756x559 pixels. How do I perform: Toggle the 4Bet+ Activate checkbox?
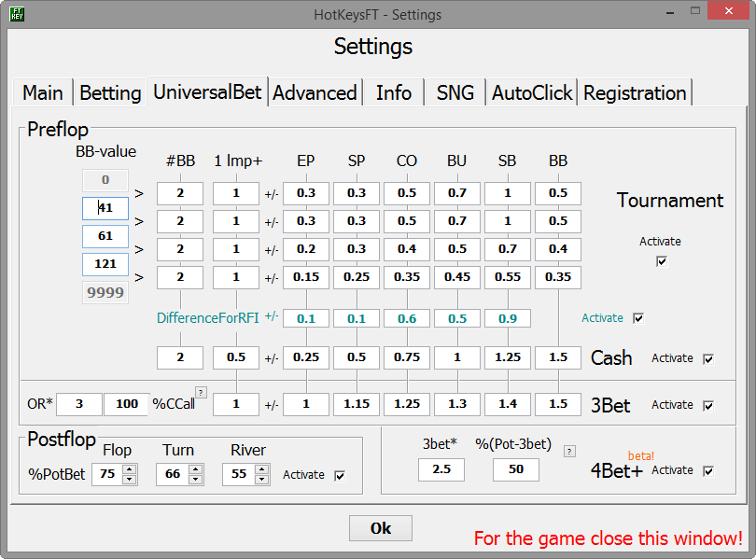(x=708, y=471)
